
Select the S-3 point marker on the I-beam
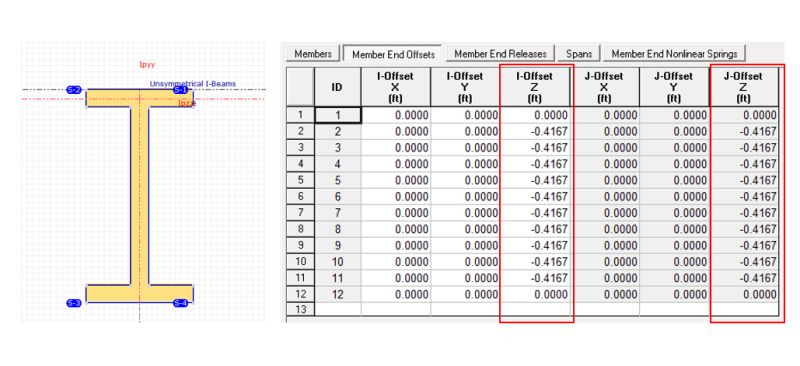[x=74, y=303]
